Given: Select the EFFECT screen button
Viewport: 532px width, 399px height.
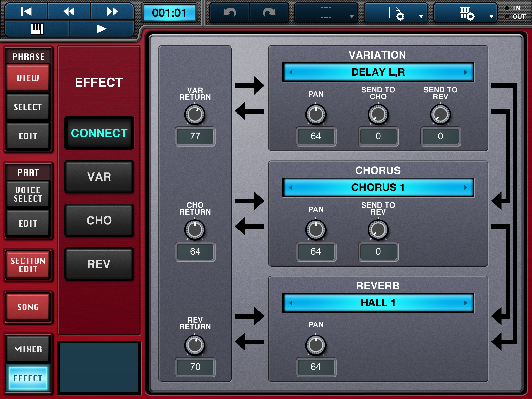Looking at the screenshot, I should [28, 378].
